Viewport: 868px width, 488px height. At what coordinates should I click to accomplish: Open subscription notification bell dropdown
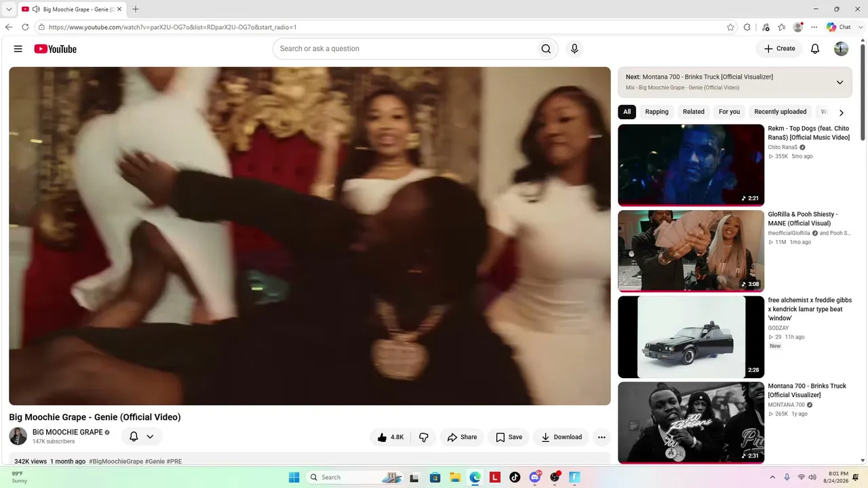[x=142, y=436]
